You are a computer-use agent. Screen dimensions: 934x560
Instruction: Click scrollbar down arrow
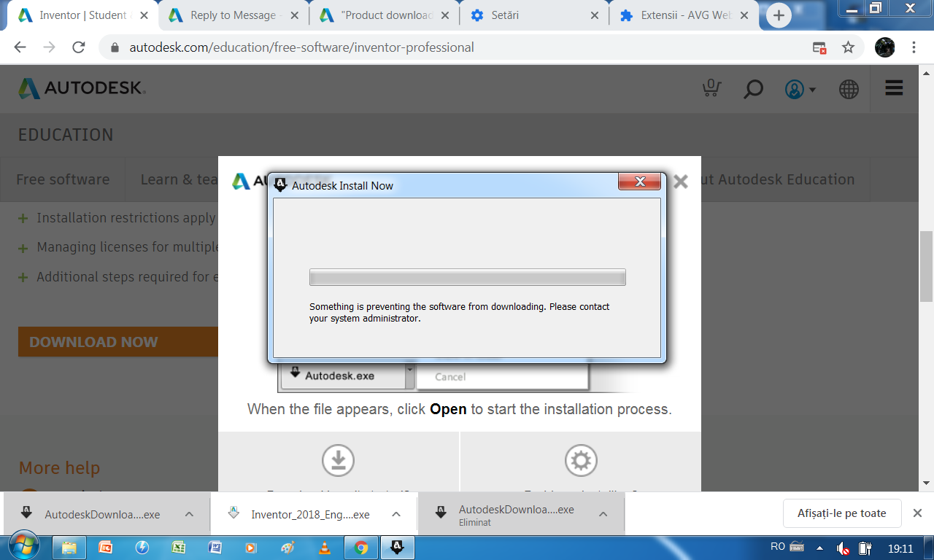pyautogui.click(x=927, y=483)
